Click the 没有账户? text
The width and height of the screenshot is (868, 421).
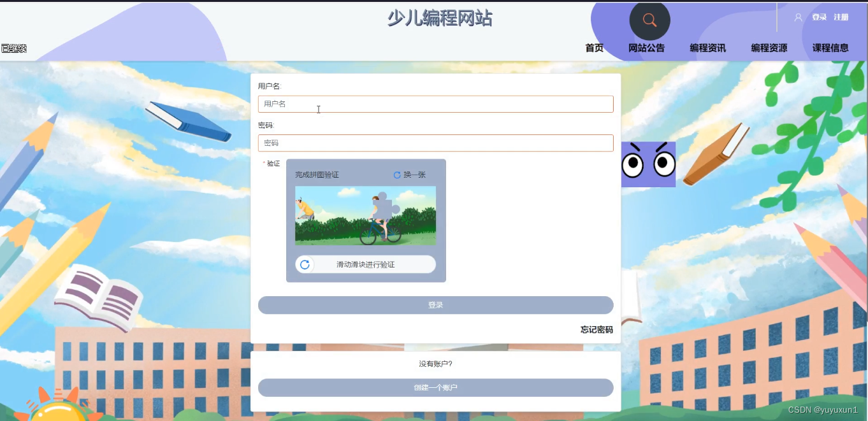point(436,364)
